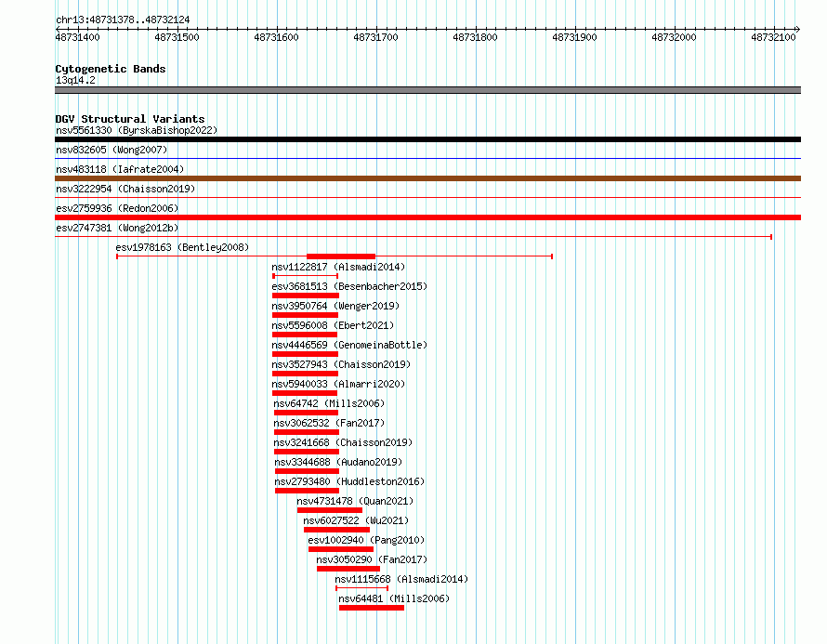The height and width of the screenshot is (644, 827).
Task: Open nsv5940033 (Almarri2020) label
Action: [338, 384]
